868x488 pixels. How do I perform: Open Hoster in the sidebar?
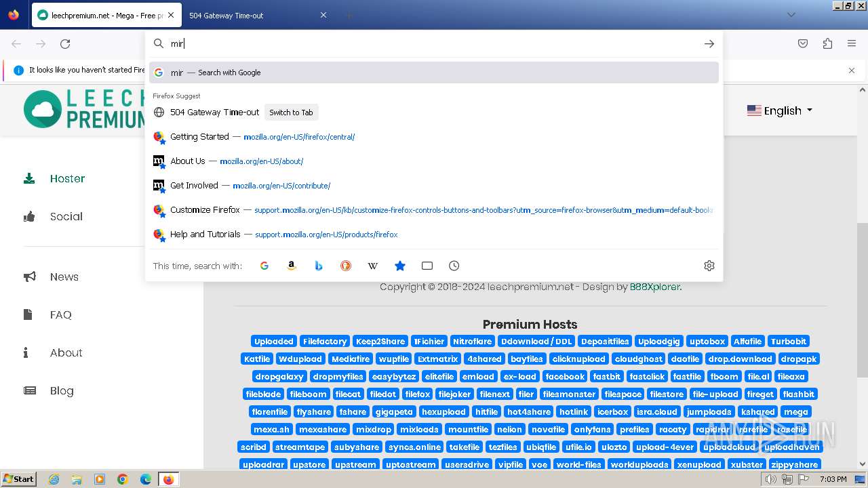[67, 179]
